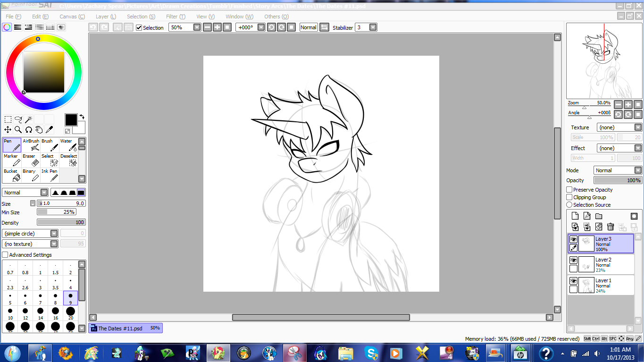This screenshot has height=362, width=644.
Task: Enable Advanced Settings checkbox
Action: coord(5,255)
